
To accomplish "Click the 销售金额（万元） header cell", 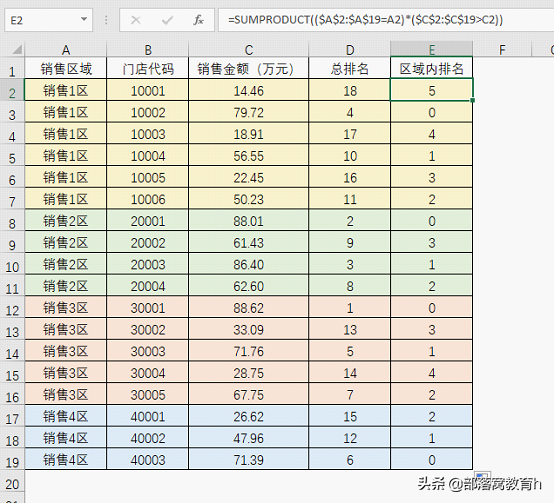I will [x=249, y=68].
